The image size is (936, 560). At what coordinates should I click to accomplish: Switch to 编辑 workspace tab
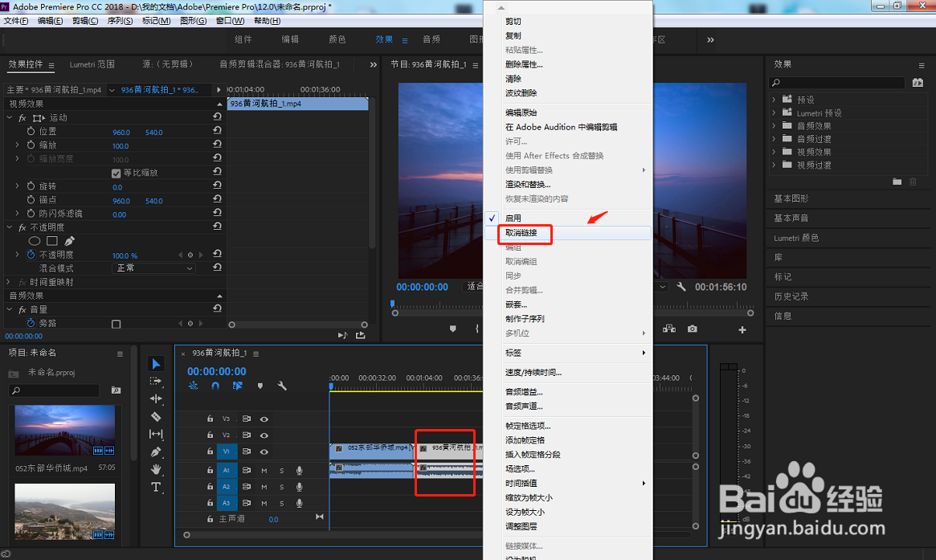click(290, 39)
